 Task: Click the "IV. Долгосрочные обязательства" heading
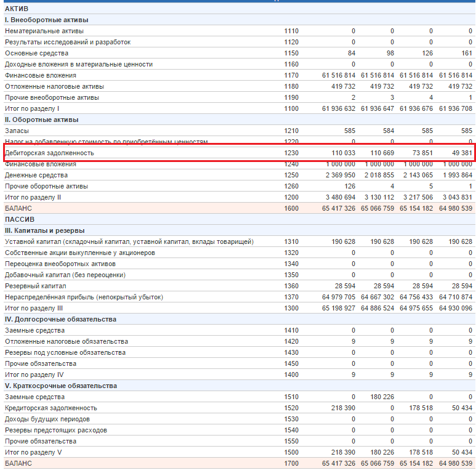coord(60,319)
